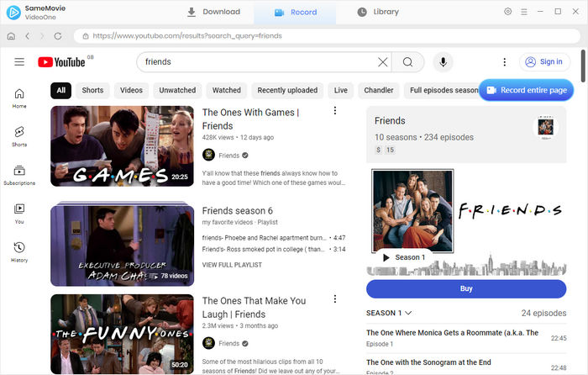Go to the browser home icon
The width and height of the screenshot is (588, 375).
[11, 36]
